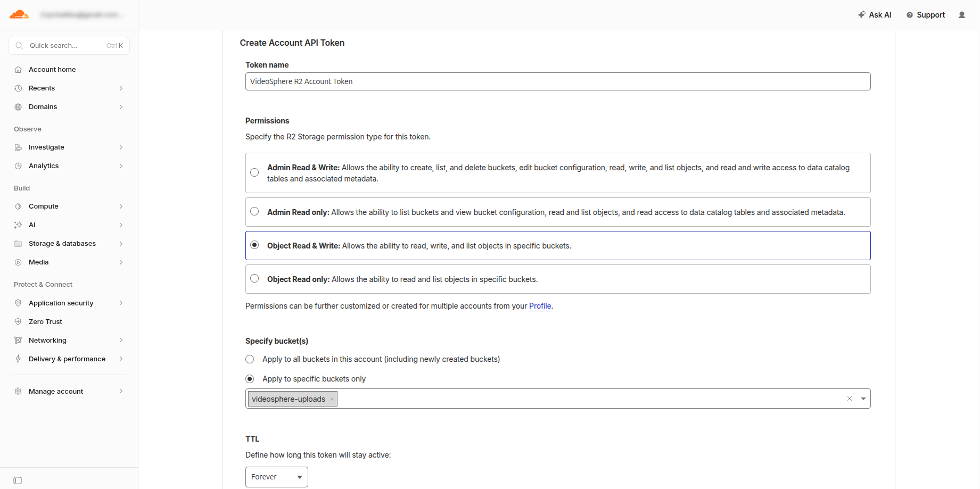Click the Application security shield icon
980x489 pixels.
18,303
